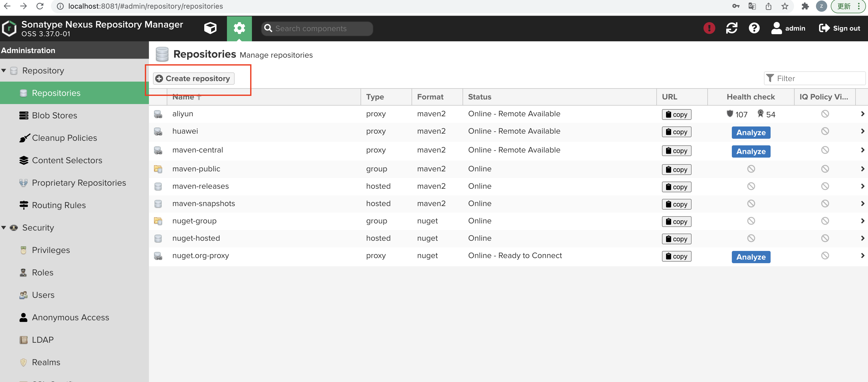Open LDAP in the sidebar
Image resolution: width=868 pixels, height=382 pixels.
[74, 340]
